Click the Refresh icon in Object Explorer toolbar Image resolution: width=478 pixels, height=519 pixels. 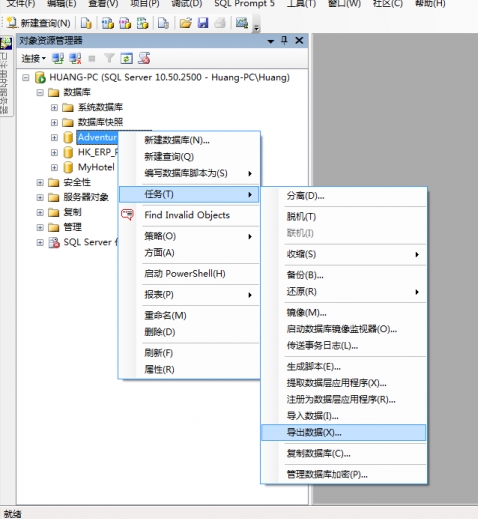126,59
